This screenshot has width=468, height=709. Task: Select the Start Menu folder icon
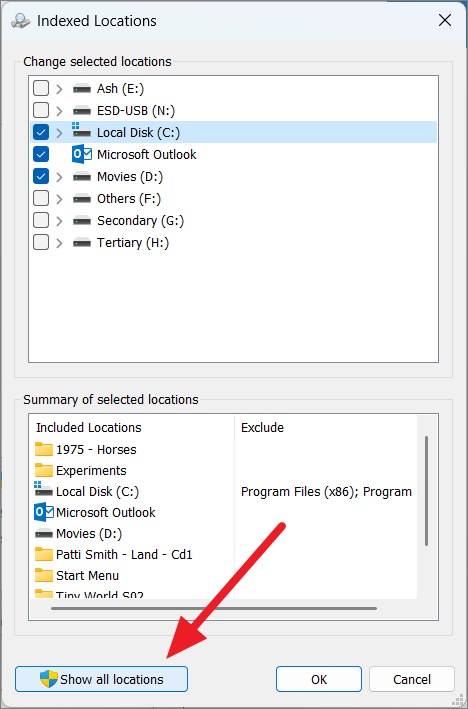44,575
